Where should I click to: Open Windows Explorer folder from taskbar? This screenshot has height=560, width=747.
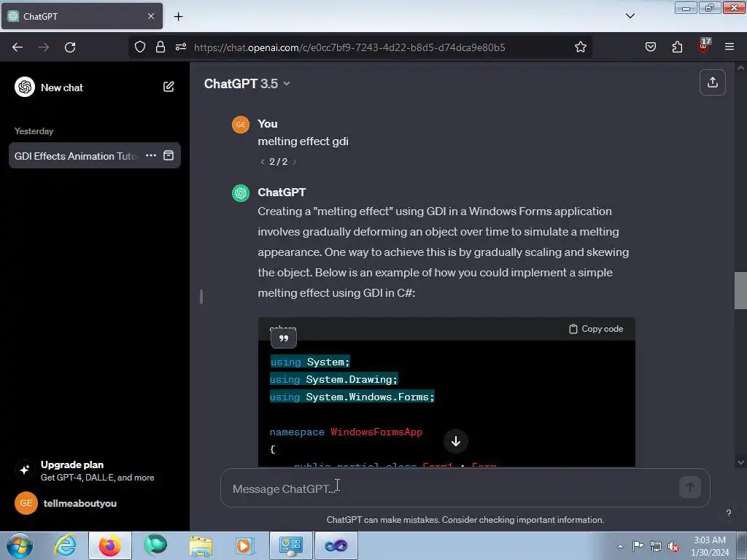pyautogui.click(x=201, y=545)
